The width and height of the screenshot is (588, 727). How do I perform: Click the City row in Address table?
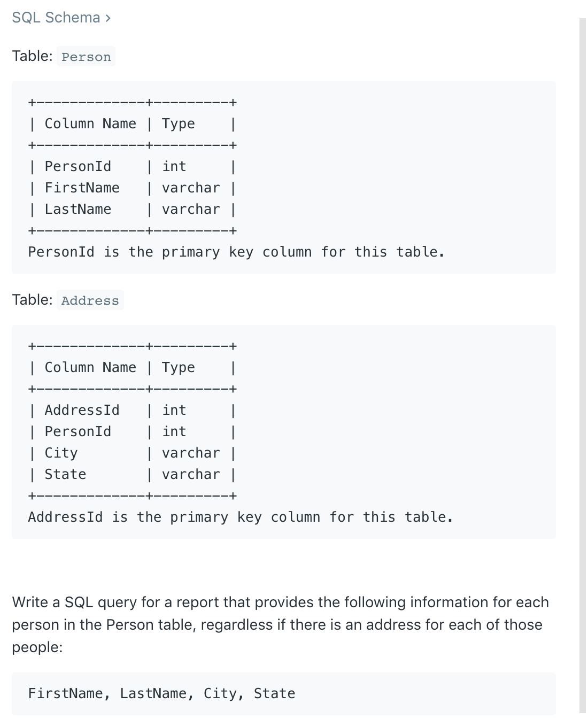click(x=132, y=453)
